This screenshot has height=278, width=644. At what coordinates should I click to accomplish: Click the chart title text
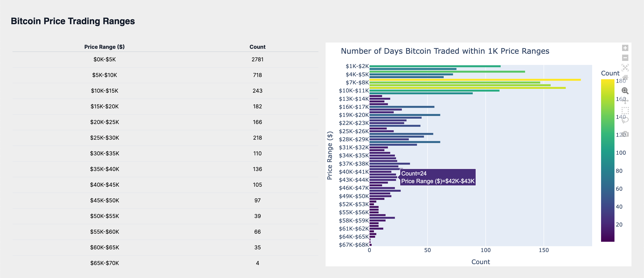pyautogui.click(x=445, y=51)
